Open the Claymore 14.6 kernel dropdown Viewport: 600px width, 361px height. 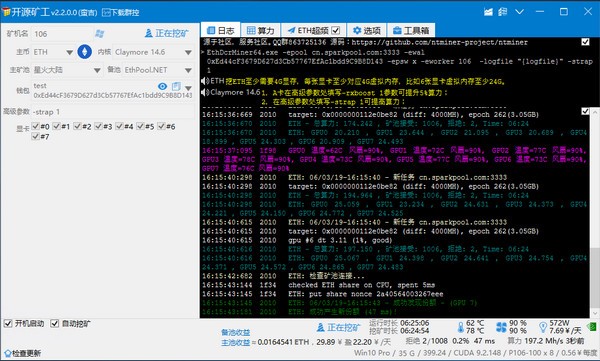pyautogui.click(x=188, y=52)
